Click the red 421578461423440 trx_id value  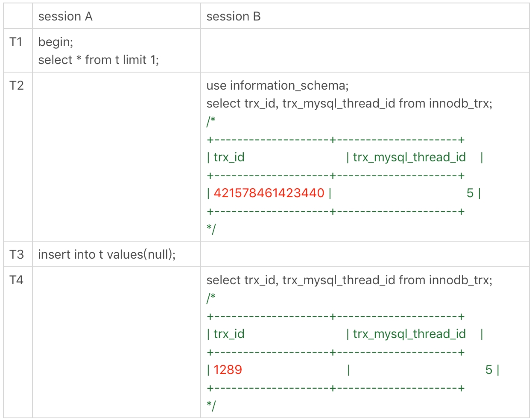click(x=269, y=193)
